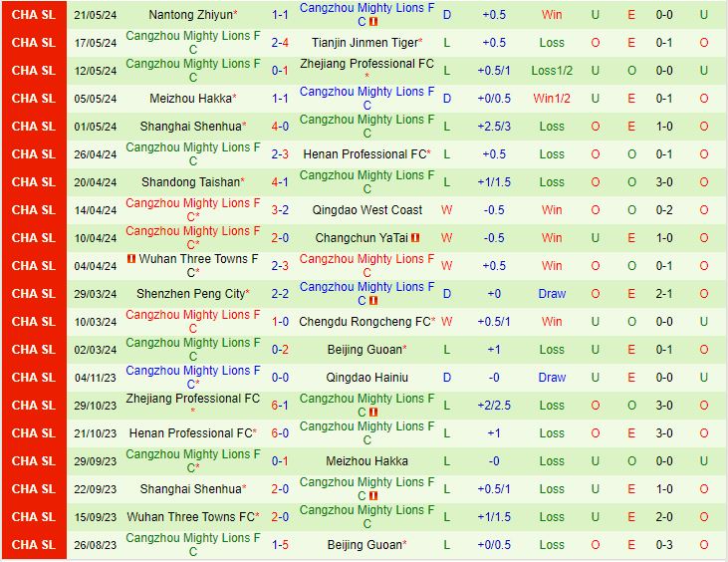This screenshot has width=728, height=562.
Task: Select date 29/09/23
Action: pyautogui.click(x=96, y=460)
